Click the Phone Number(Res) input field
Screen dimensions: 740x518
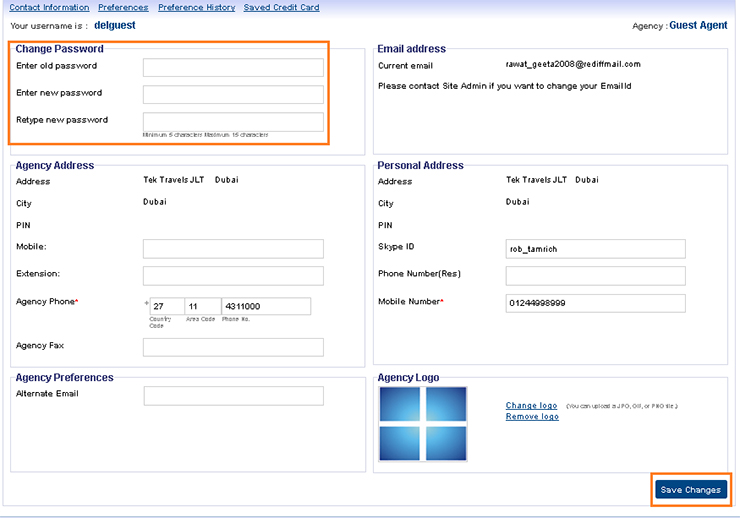[x=596, y=276]
